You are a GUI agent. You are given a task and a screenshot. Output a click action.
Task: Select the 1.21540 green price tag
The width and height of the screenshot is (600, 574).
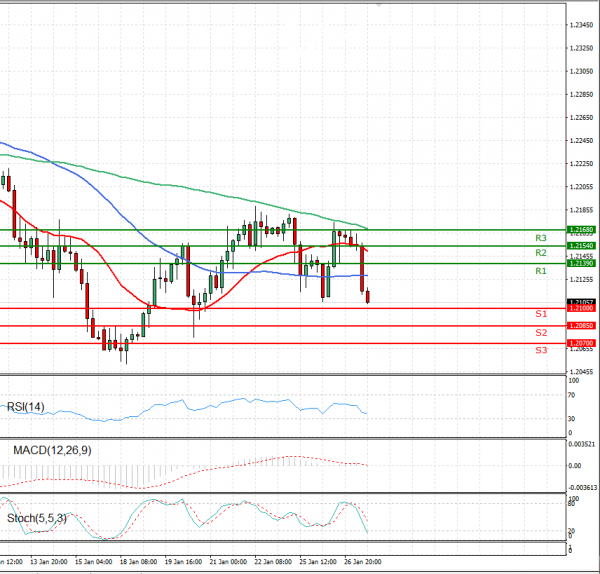581,246
